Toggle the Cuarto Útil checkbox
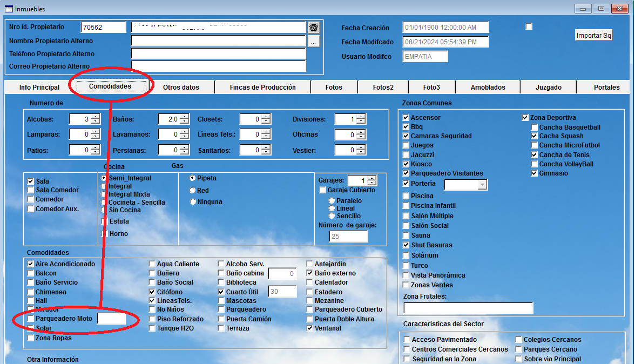 coord(221,292)
